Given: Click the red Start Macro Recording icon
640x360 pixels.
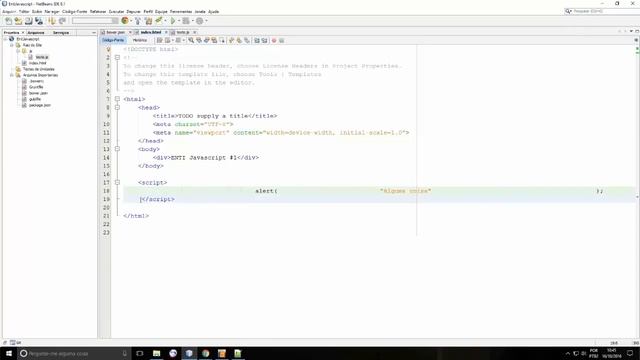Looking at the screenshot, I should tap(274, 40).
